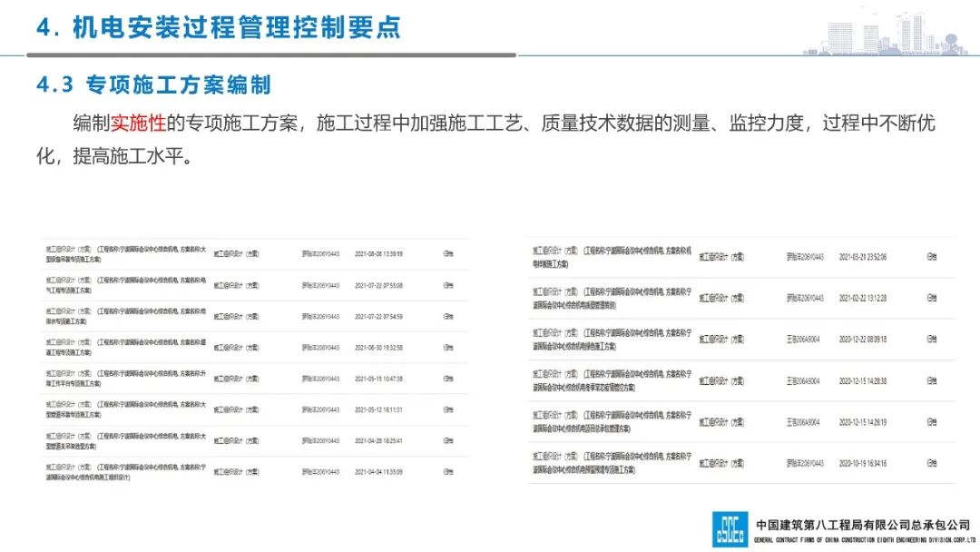980x552 pixels.
Task: Click date cell '2021-08-08 13:39:19'
Action: 378,254
